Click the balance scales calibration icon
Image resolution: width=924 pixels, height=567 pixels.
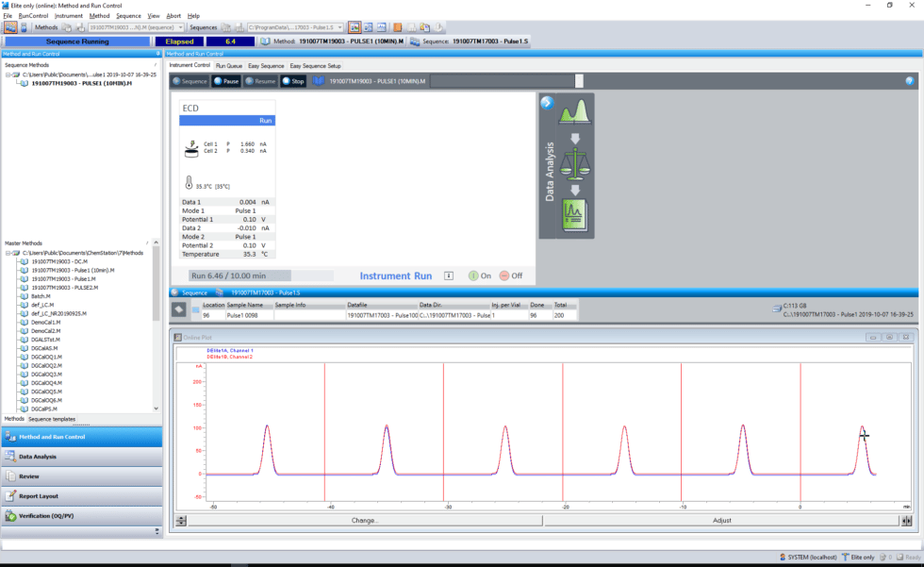click(x=574, y=164)
